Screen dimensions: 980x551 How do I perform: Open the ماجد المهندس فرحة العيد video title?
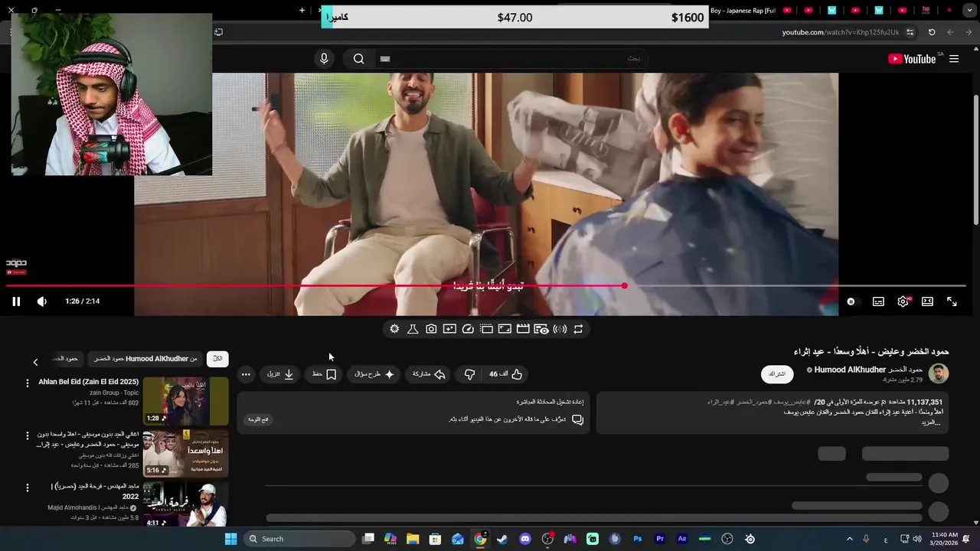94,491
